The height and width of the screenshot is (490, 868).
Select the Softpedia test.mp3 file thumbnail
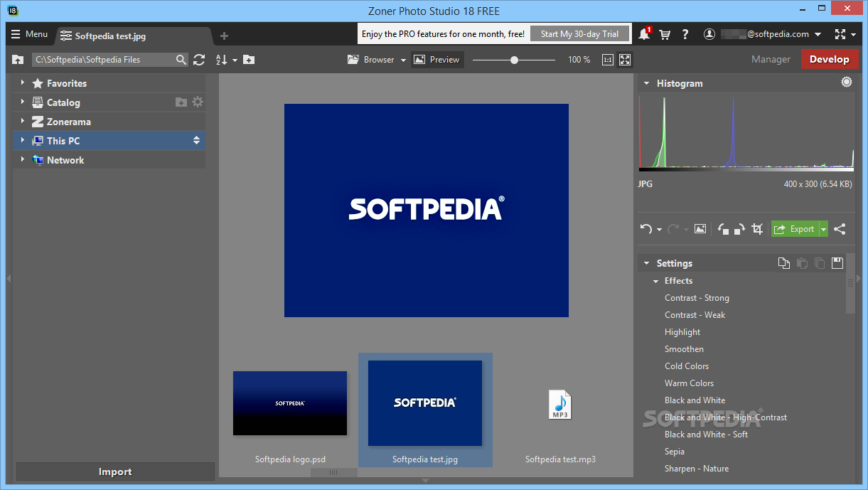pyautogui.click(x=560, y=404)
